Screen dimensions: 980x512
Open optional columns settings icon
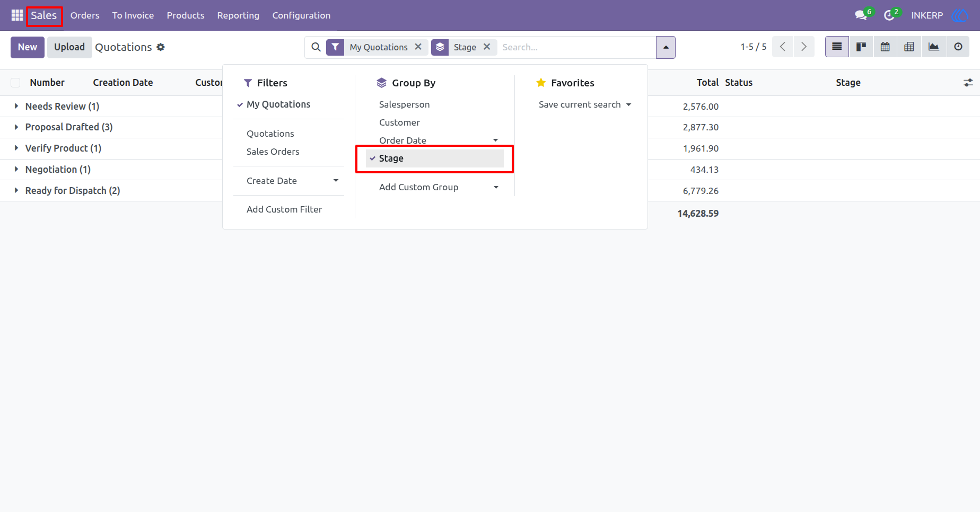[968, 83]
